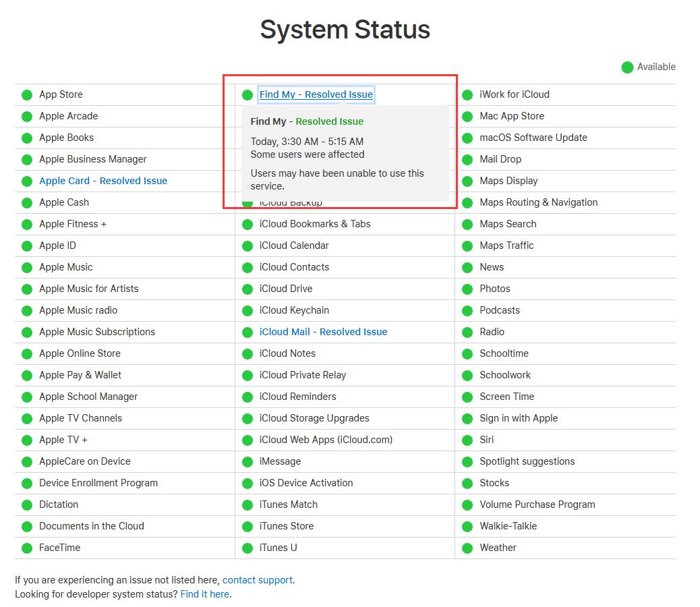The image size is (700, 607).
Task: Click the status dot for iMessage
Action: pos(247,462)
